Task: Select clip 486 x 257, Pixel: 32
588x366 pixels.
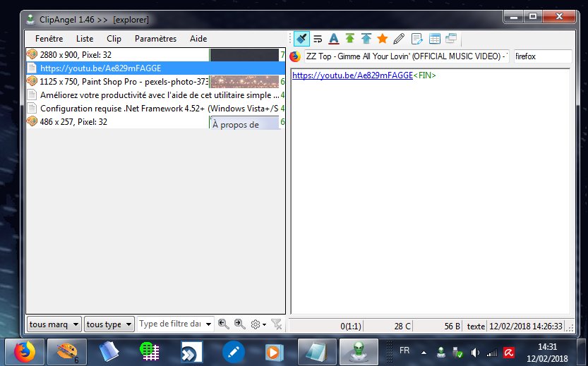Action: click(x=155, y=122)
